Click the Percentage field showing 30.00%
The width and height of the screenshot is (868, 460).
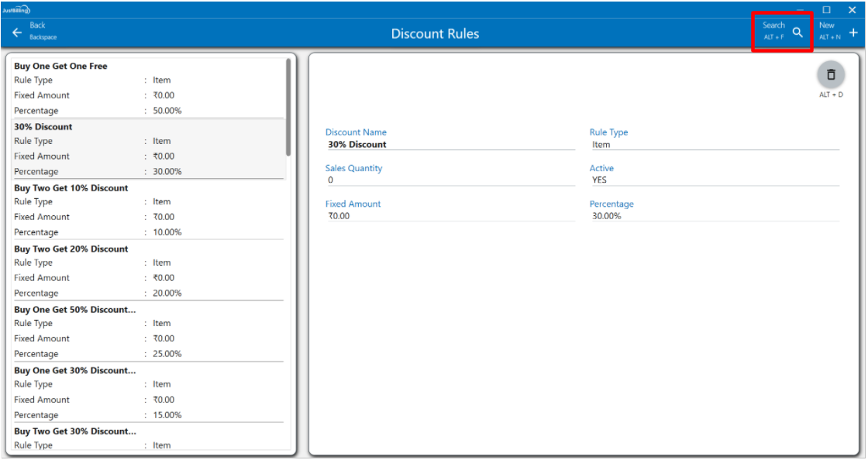coord(713,216)
